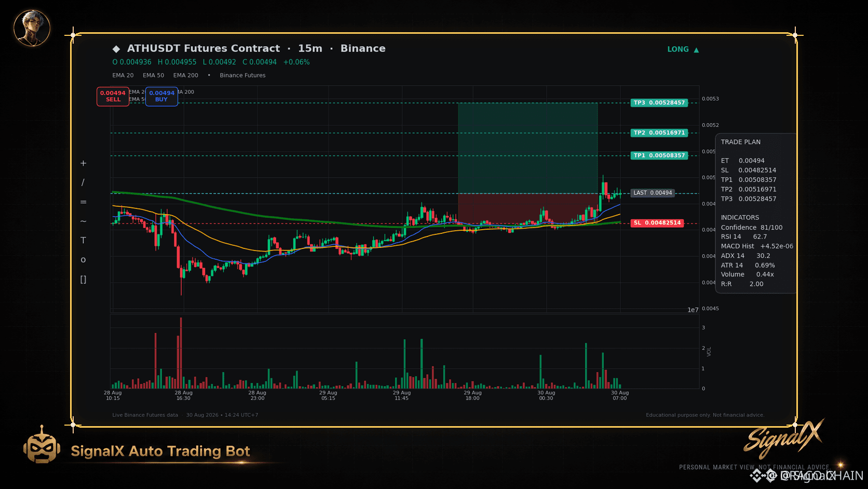
Task: Click the SignalX robot mascot icon
Action: pyautogui.click(x=42, y=445)
